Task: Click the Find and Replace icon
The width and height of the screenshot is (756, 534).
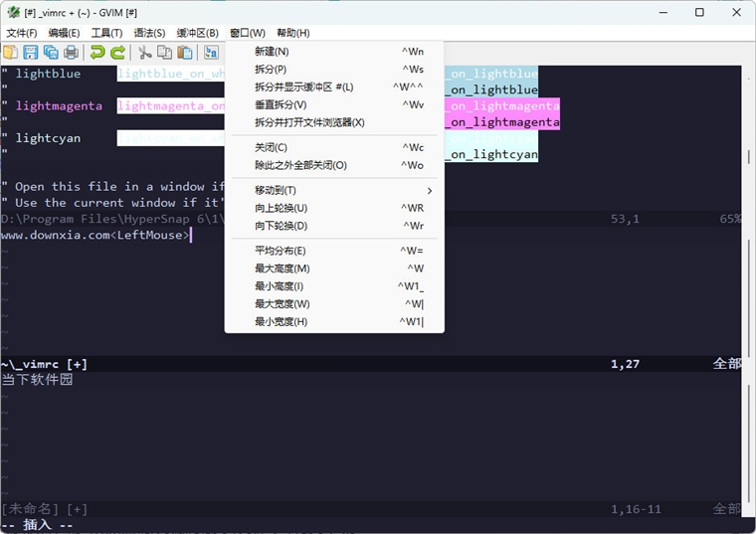Action: pyautogui.click(x=211, y=52)
